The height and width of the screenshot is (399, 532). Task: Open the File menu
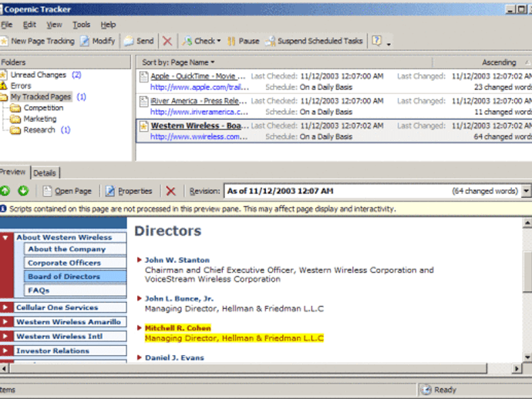(x=6, y=25)
